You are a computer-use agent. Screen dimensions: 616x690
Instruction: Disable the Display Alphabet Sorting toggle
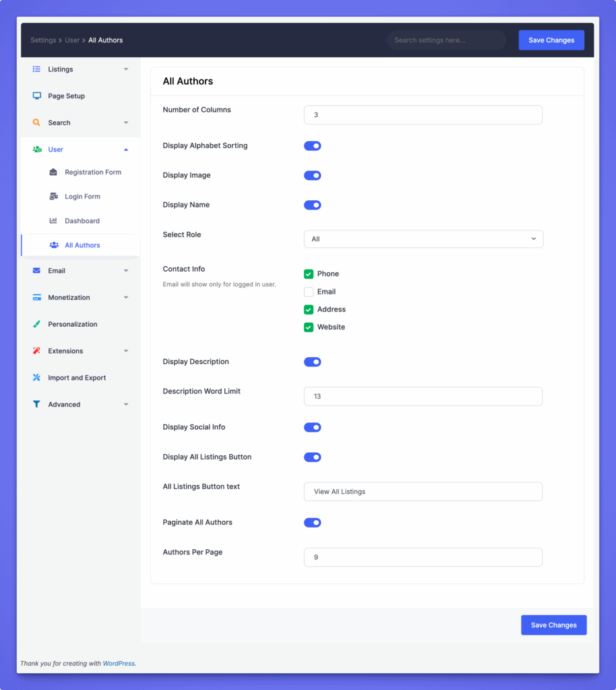[312, 146]
